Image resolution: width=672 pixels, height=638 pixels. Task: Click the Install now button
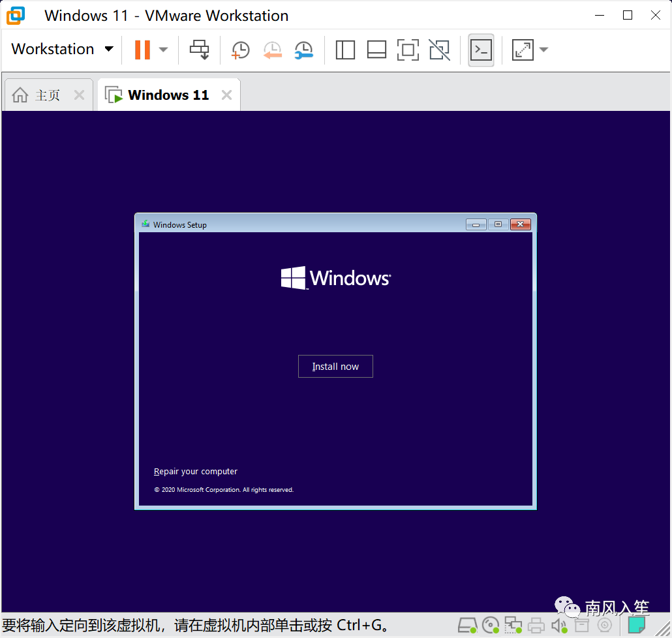[335, 367]
